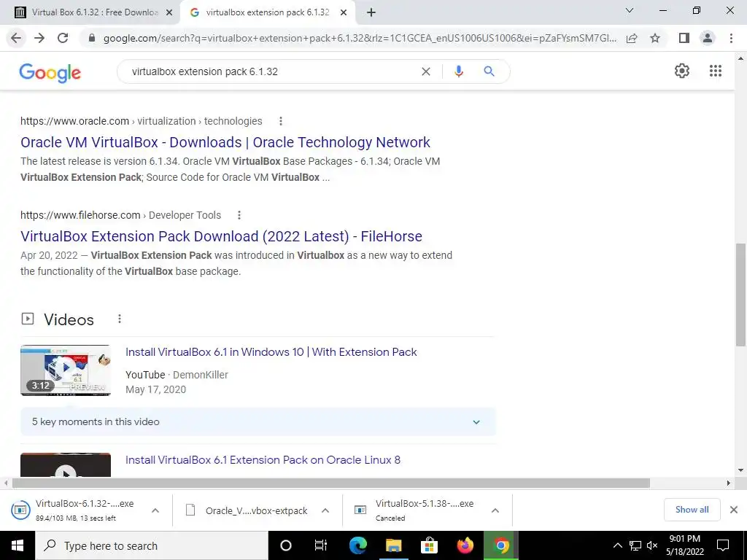Open Microsoft Store from the taskbar
This screenshot has width=747, height=560.
pos(429,545)
